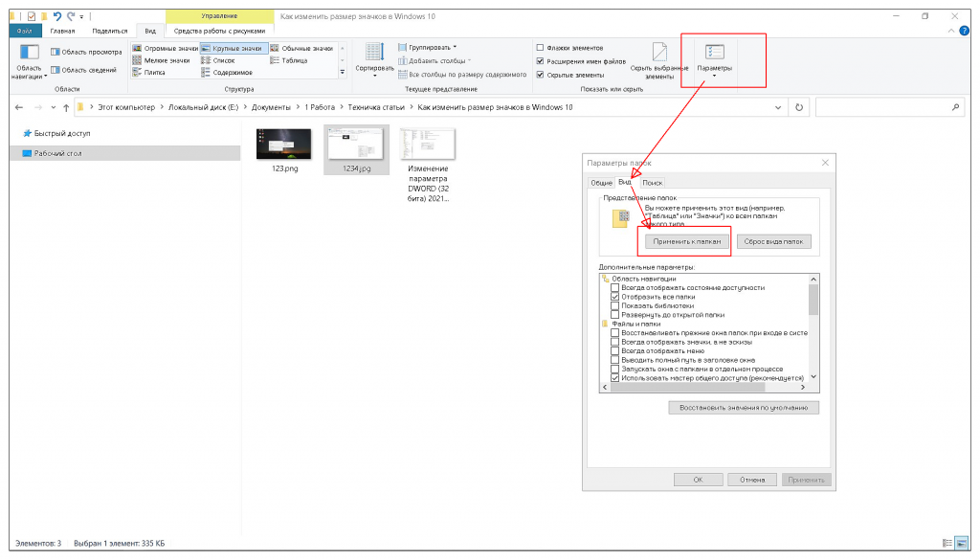Check Показать библиотеки in folder options
The image size is (980, 560).
[x=614, y=305]
